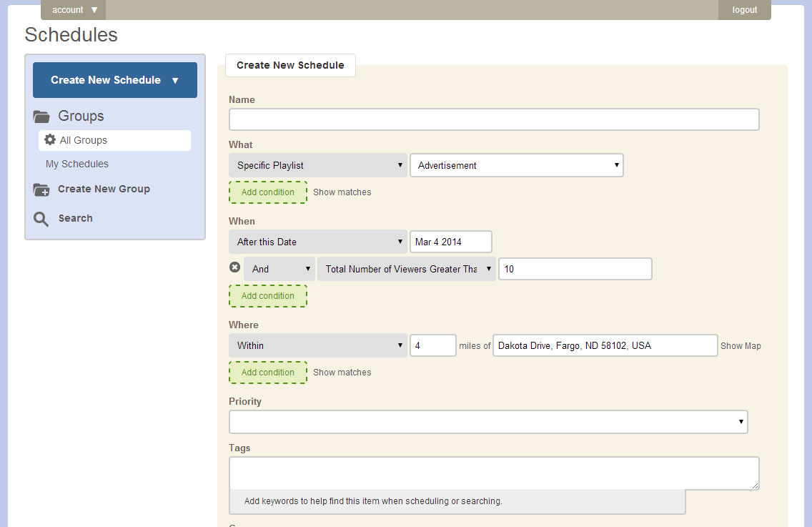Click Show matches under Where

342,373
